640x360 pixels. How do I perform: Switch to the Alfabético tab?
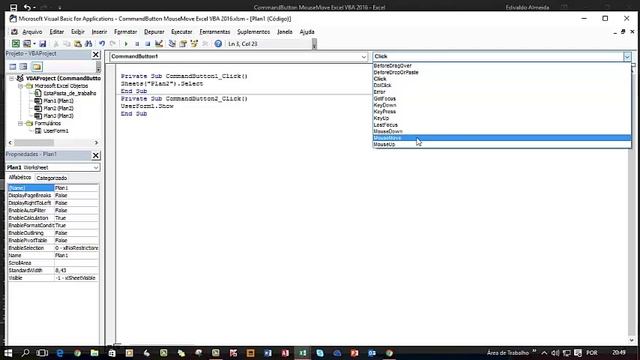(x=20, y=178)
